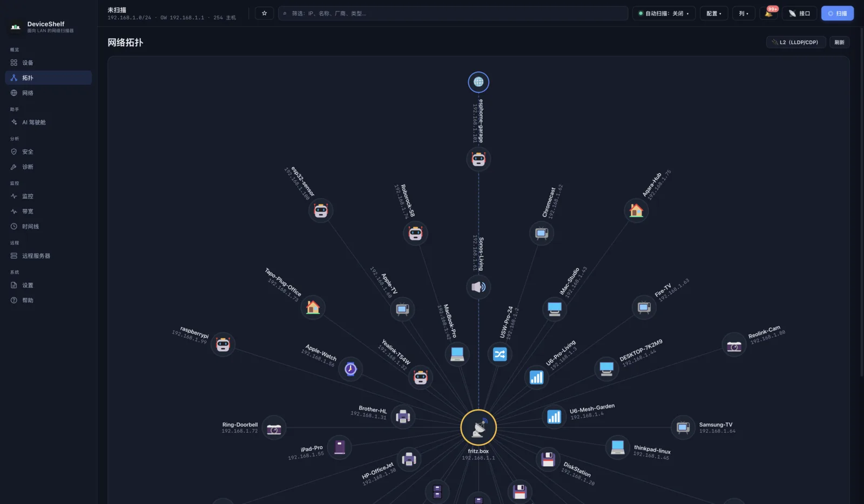The image size is (864, 504).
Task: Open 帮助 help in sidebar
Action: click(x=48, y=300)
